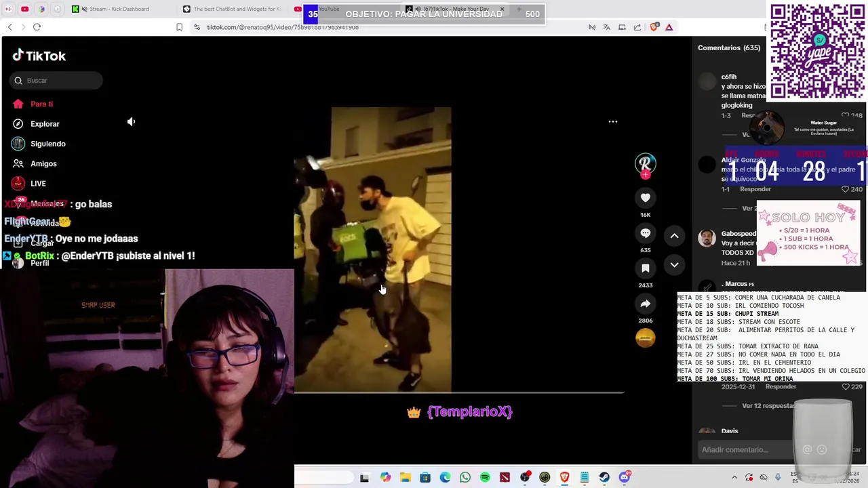The height and width of the screenshot is (488, 868).
Task: Click the TikTok logo
Action: 39,56
